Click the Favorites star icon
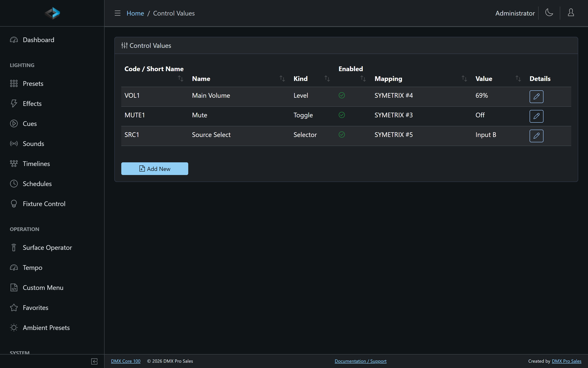 tap(14, 308)
